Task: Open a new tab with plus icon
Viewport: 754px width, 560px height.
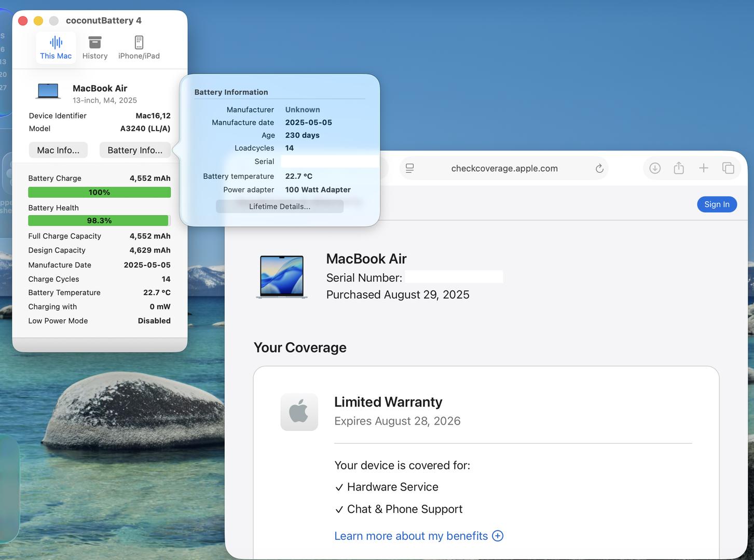Action: tap(703, 168)
